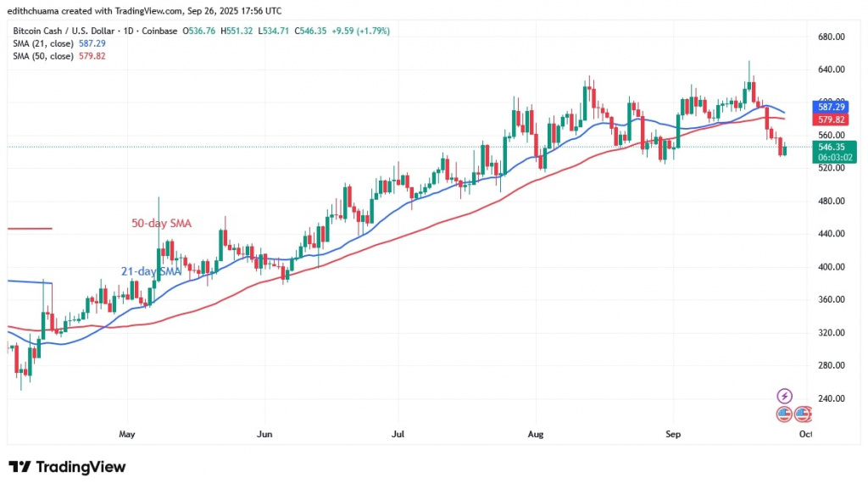Click the Aug label on the time axis
This screenshot has height=489, width=868.
coord(535,434)
